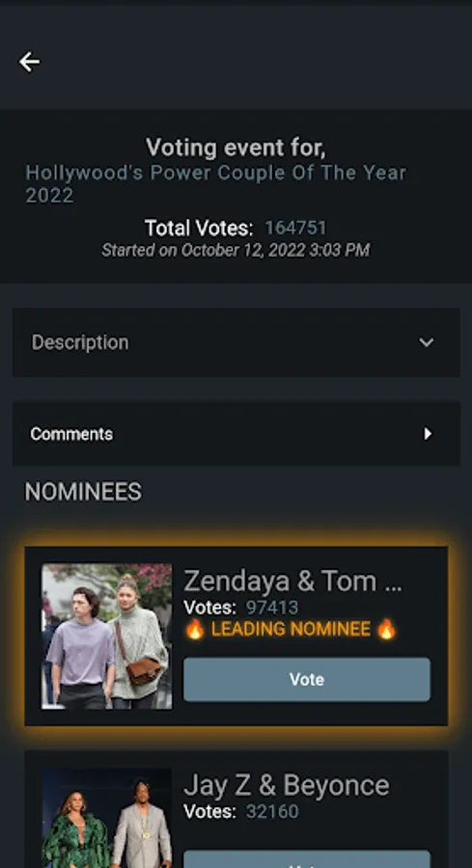This screenshot has height=868, width=472.
Task: Tap the NOMINEES section heading
Action: (x=83, y=492)
